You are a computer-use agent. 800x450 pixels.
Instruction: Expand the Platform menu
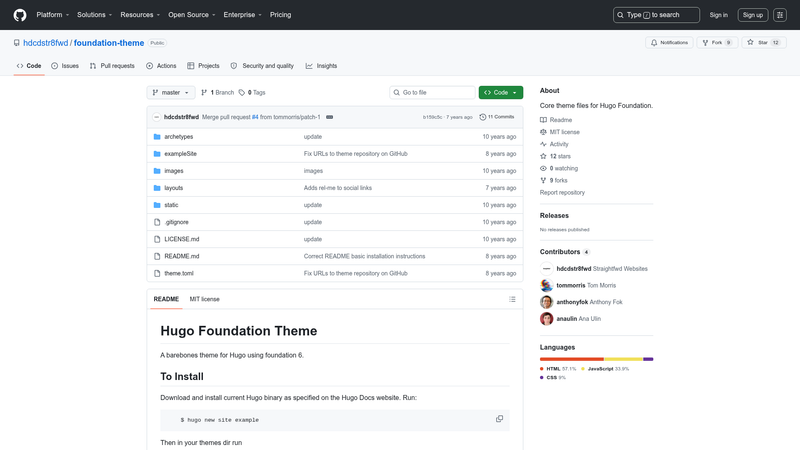53,15
